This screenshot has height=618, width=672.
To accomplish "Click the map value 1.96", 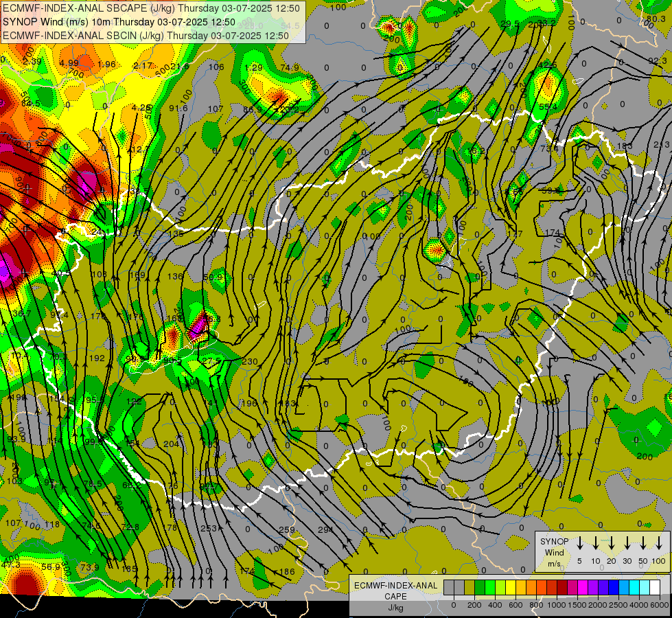I will click(106, 65).
